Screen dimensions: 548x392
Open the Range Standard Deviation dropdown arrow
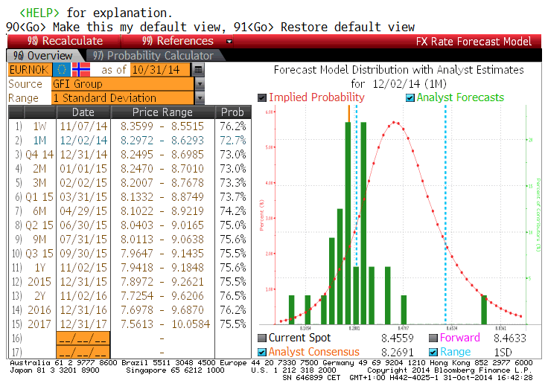point(200,98)
